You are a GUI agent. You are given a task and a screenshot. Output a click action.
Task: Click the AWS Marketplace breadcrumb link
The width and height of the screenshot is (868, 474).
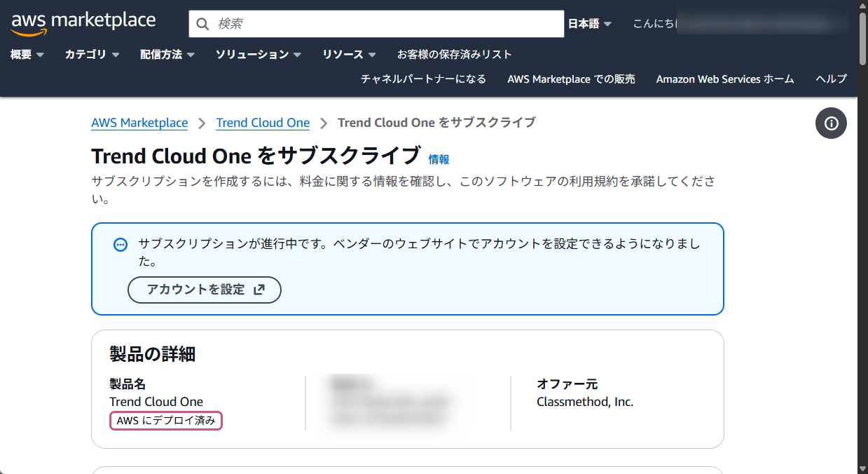[139, 123]
